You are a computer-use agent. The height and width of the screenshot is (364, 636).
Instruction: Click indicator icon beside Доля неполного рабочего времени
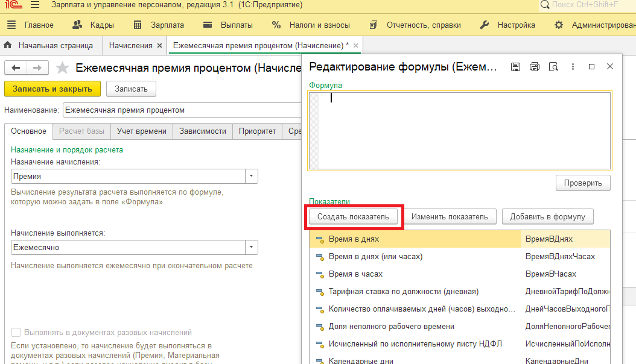pyautogui.click(x=320, y=327)
